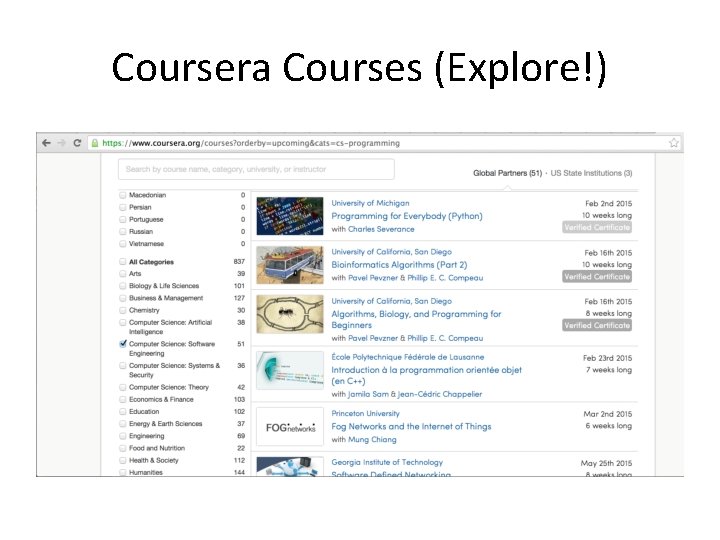Image resolution: width=720 pixels, height=540 pixels.
Task: Tick the All Categories checkbox
Action: 123,262
